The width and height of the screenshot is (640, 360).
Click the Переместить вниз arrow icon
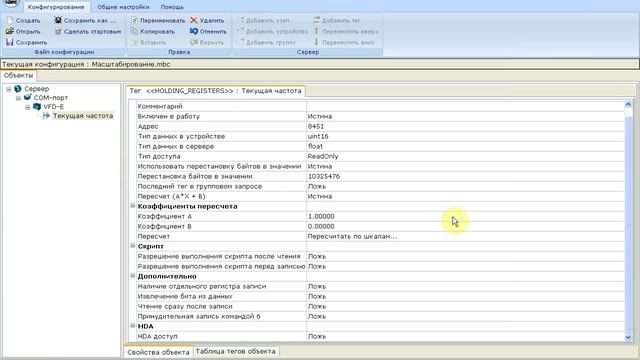point(316,42)
